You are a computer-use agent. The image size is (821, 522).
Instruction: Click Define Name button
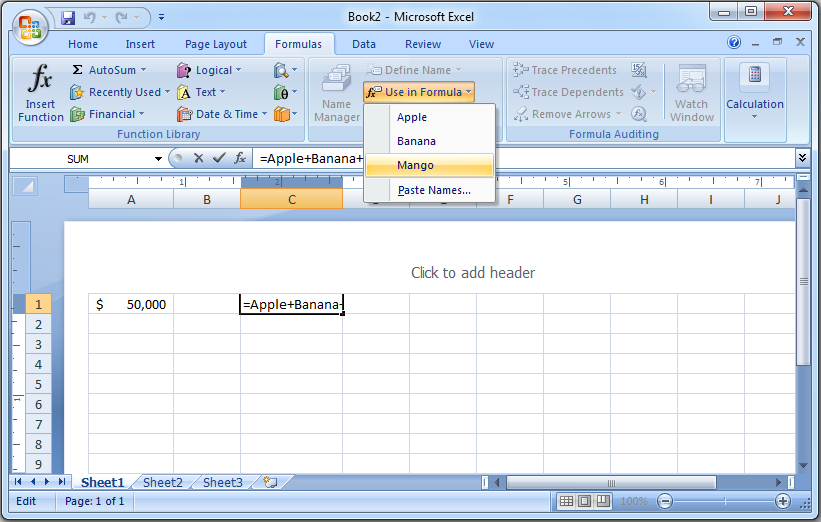point(414,70)
